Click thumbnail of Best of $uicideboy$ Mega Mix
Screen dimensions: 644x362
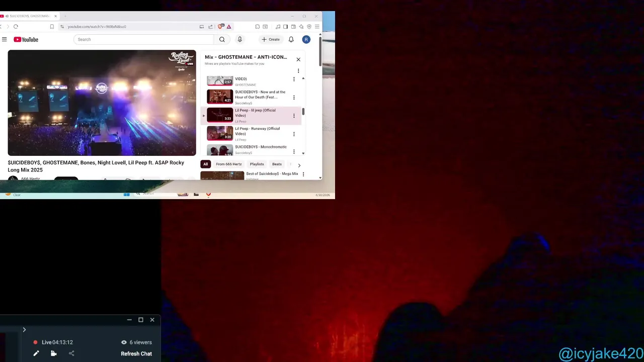pyautogui.click(x=222, y=175)
